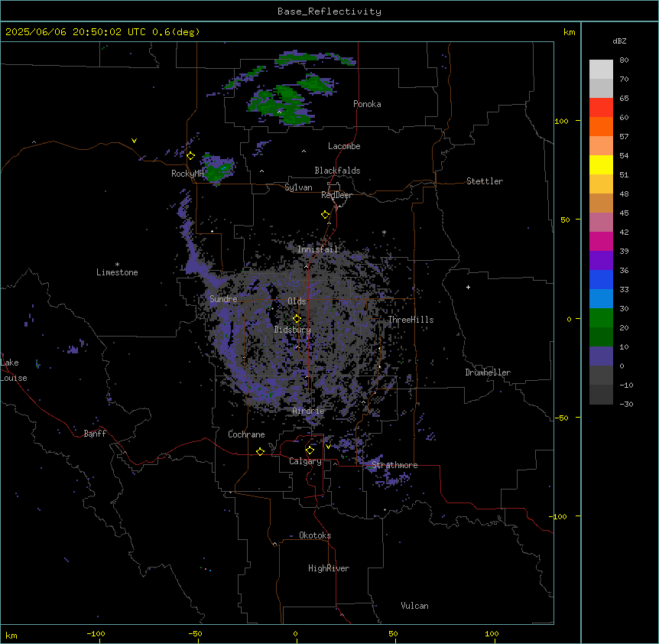Screen dimensions: 659x644
Task: Click the -100 tick on bottom axis
Action: tap(96, 633)
